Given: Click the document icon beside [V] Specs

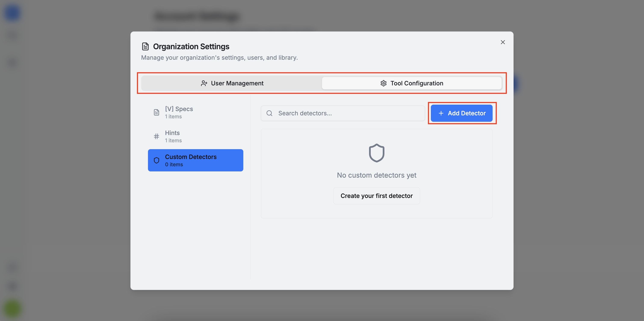Looking at the screenshot, I should tap(157, 112).
